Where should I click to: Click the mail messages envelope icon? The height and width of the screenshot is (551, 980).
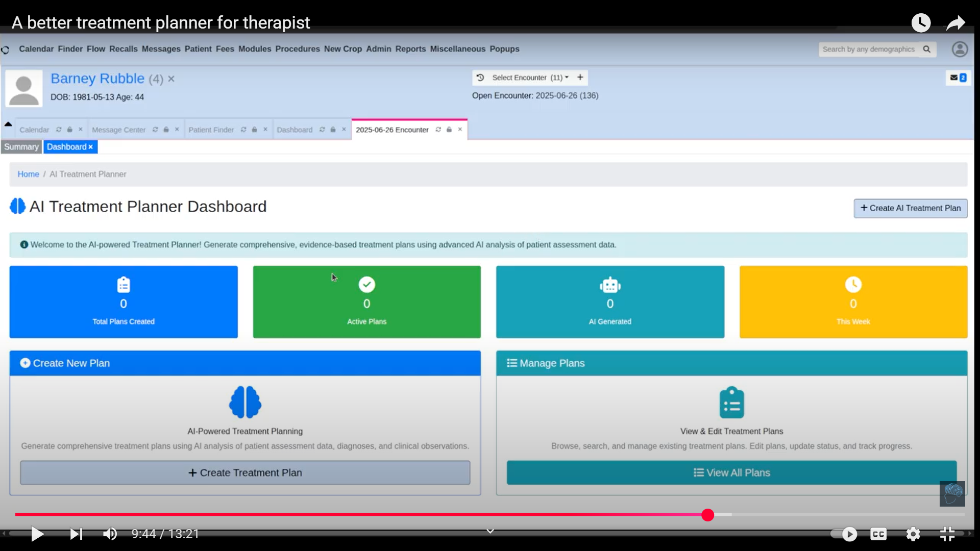click(953, 78)
